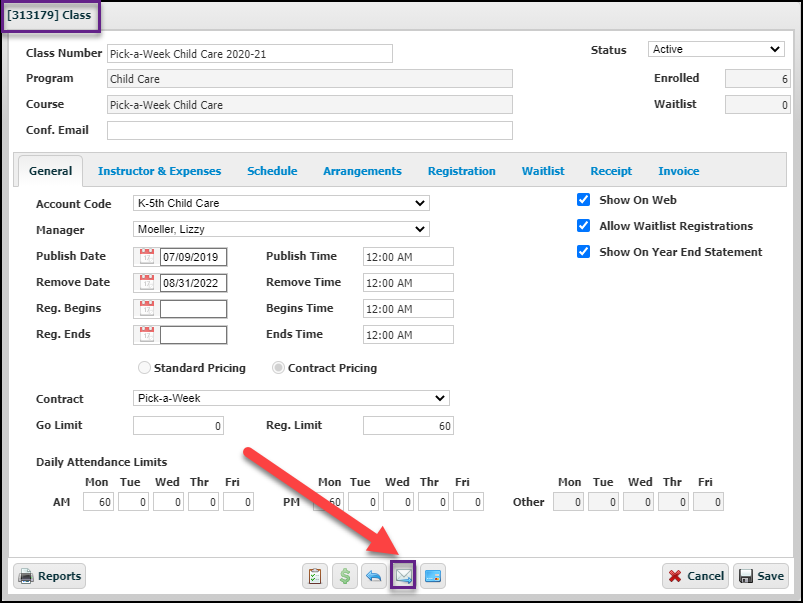Click the Enrolled count field

757,79
